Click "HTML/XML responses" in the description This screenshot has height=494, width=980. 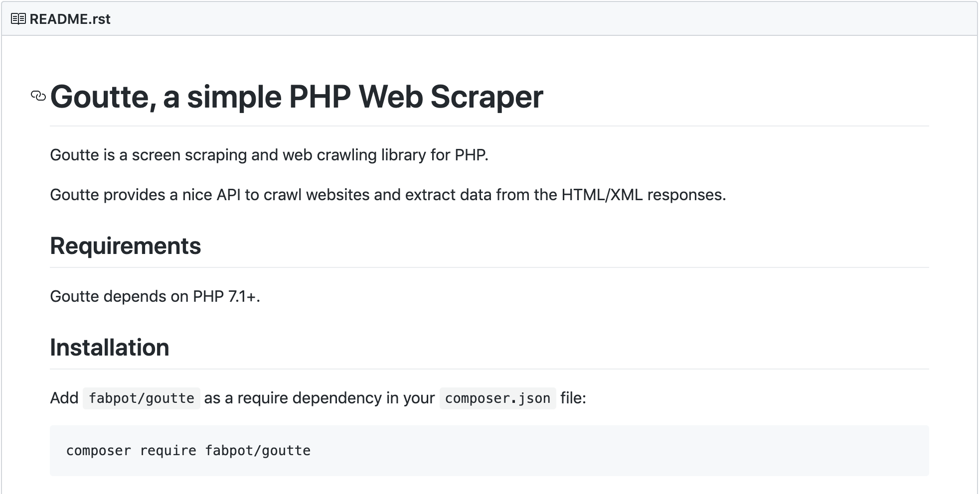[x=643, y=195]
